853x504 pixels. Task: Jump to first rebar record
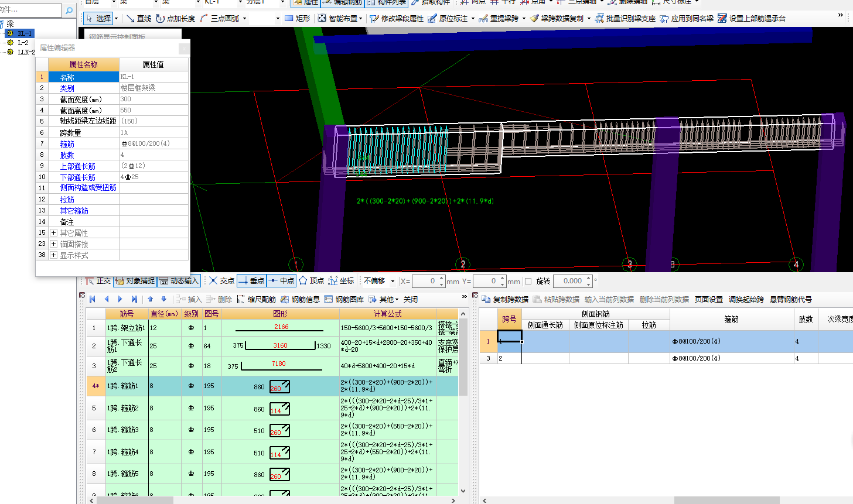click(93, 299)
